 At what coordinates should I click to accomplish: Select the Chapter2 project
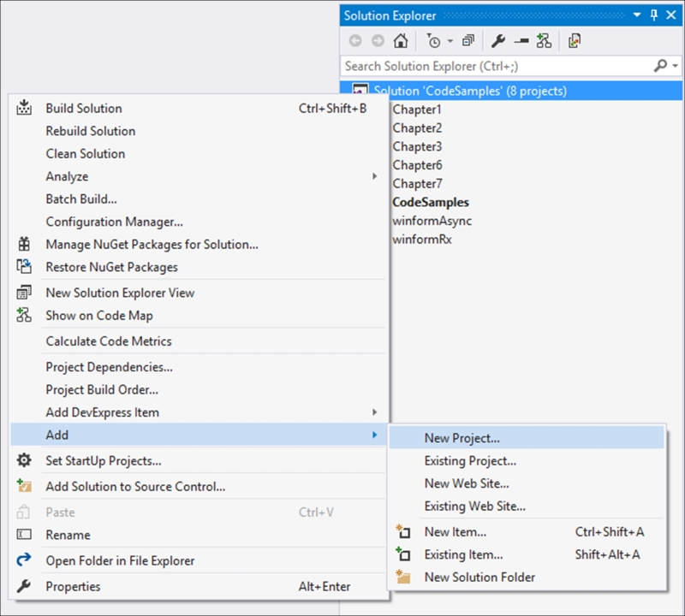[x=417, y=128]
